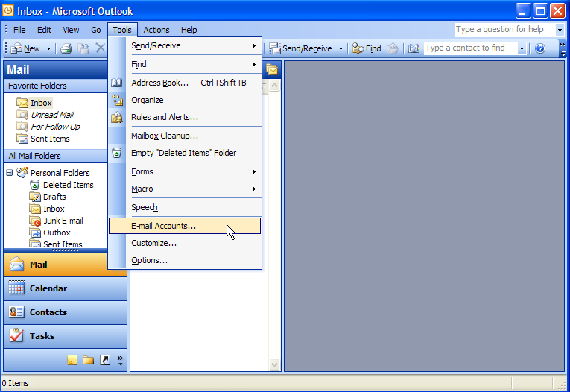Viewport: 570px width, 392px height.
Task: Choose Speech in the Tools menu
Action: 185,207
